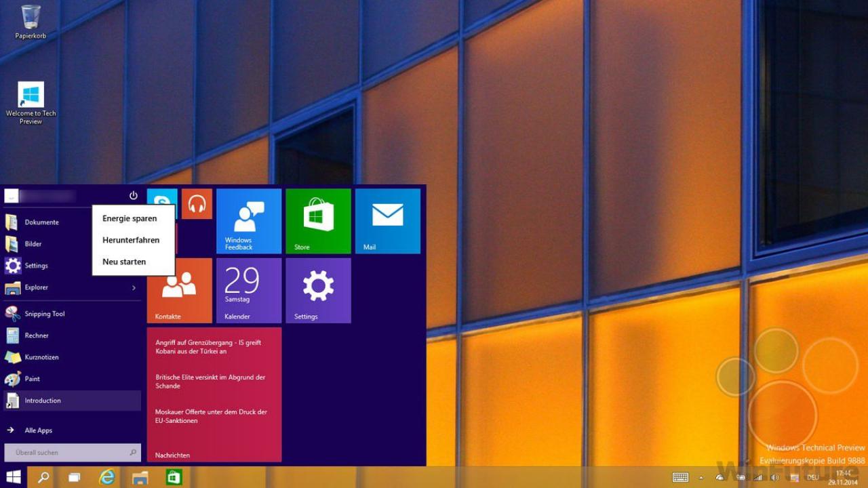Click the magnifier icon in search box
Image resolution: width=868 pixels, height=488 pixels.
pyautogui.click(x=133, y=452)
